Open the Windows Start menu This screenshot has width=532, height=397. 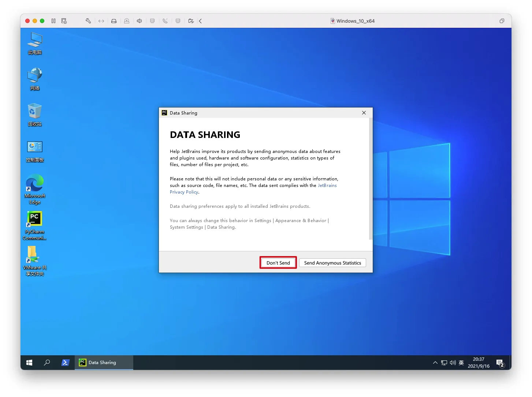29,363
